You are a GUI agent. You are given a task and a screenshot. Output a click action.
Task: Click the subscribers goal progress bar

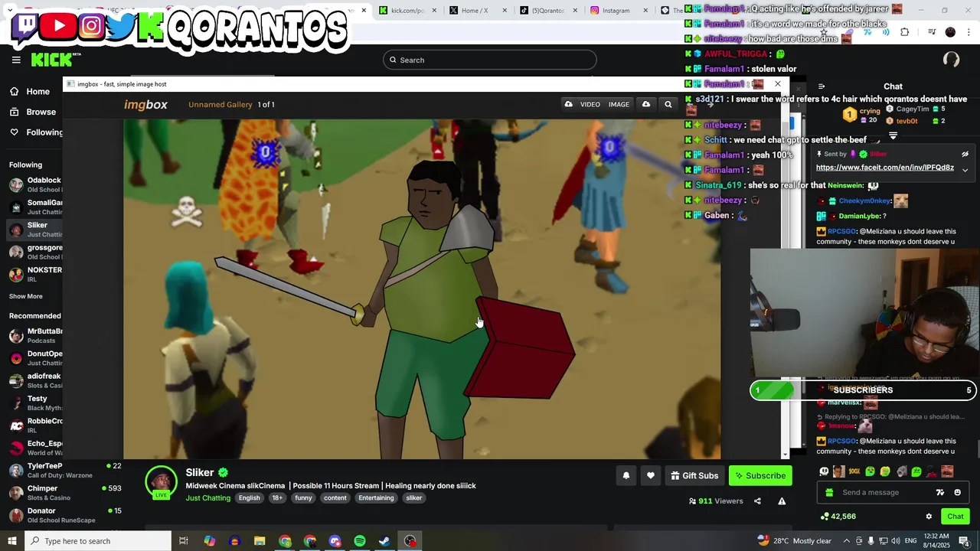click(x=863, y=390)
